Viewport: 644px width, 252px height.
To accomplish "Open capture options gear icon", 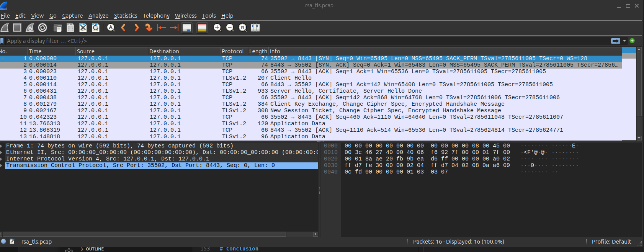I will (x=42, y=28).
